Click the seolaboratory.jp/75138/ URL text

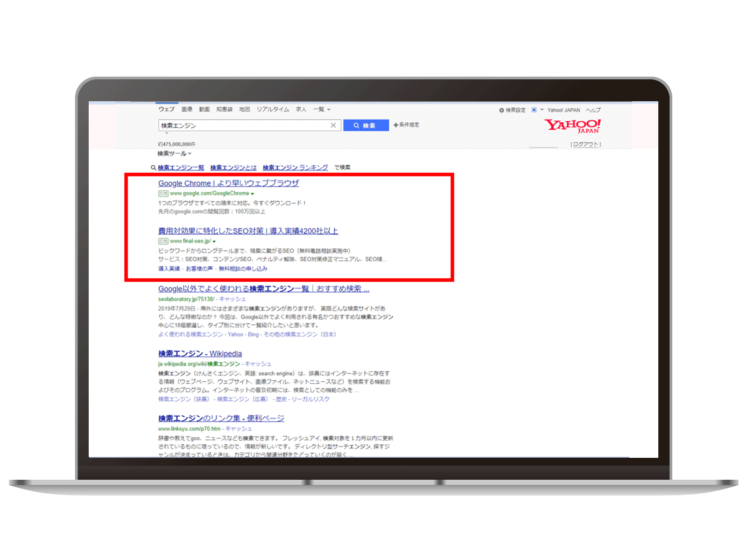[186, 299]
